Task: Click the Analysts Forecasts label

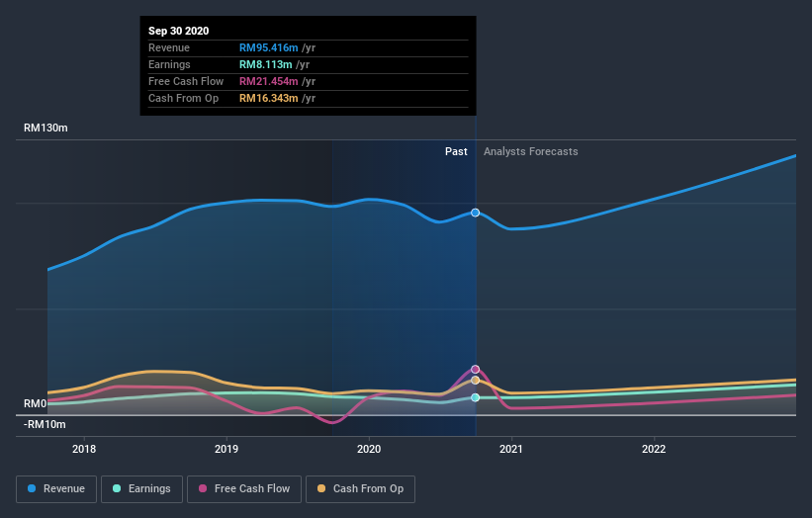Action: [531, 151]
